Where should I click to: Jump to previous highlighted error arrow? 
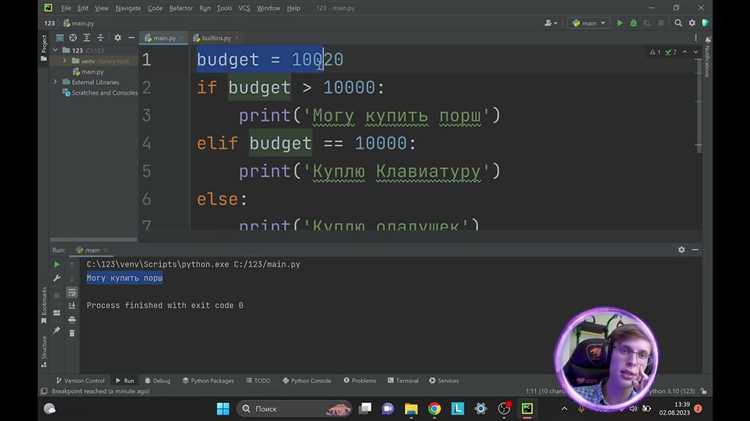coord(685,52)
